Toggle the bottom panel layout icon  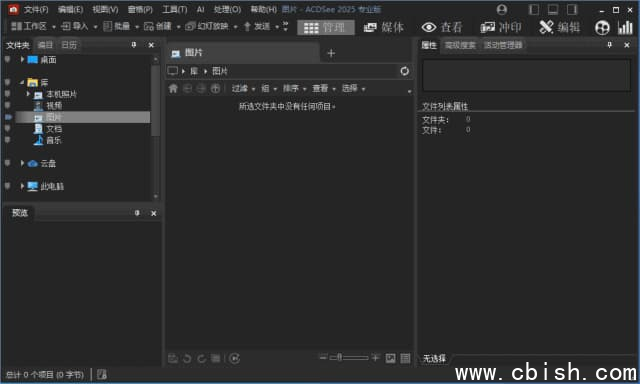tap(553, 9)
